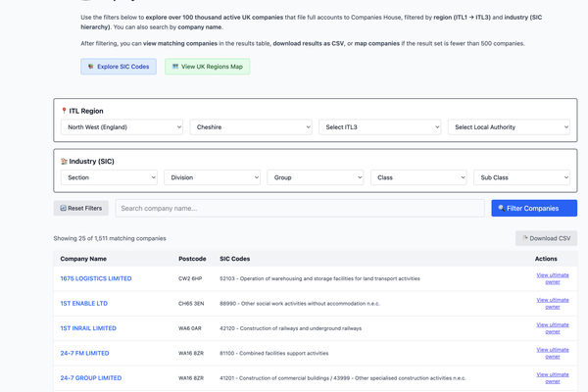
Task: Open the 1675 LOGISTICS LIMITED company link
Action: pos(96,278)
